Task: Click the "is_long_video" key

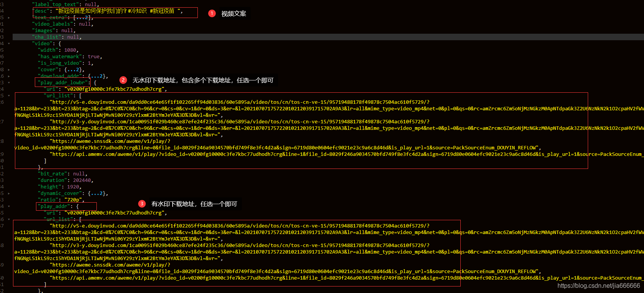Action: click(60, 63)
